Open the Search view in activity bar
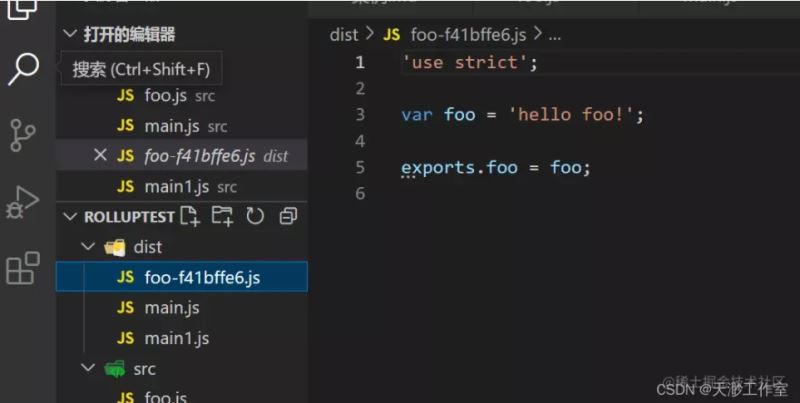Screen dimensions: 800x403 coord(23,69)
